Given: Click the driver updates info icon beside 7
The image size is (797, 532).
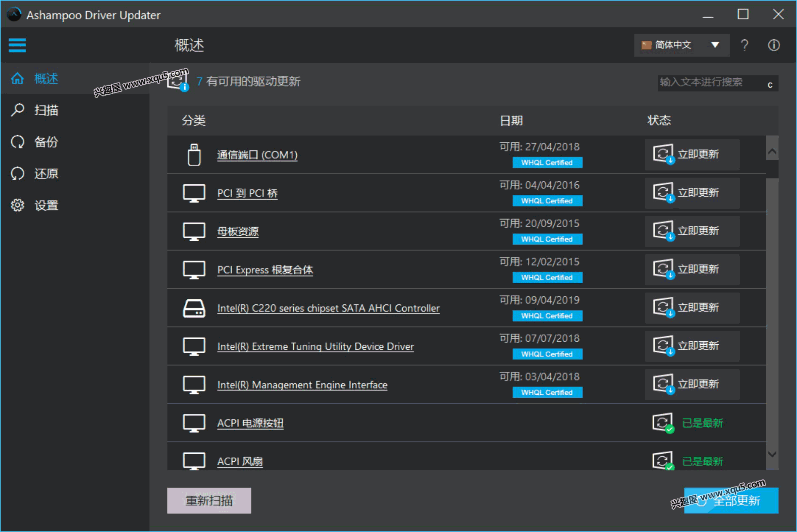Looking at the screenshot, I should pos(178,80).
